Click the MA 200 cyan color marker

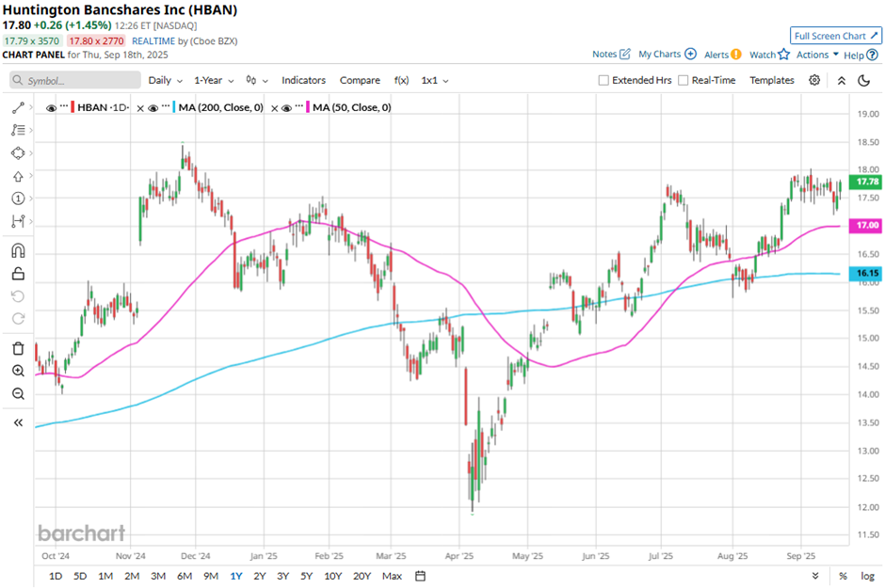coord(174,107)
